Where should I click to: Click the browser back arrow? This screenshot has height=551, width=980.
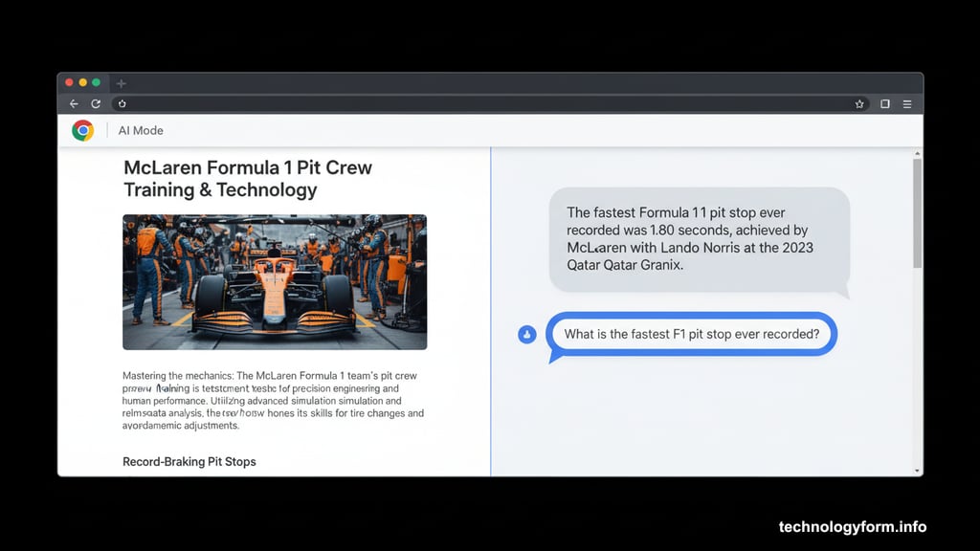74,103
